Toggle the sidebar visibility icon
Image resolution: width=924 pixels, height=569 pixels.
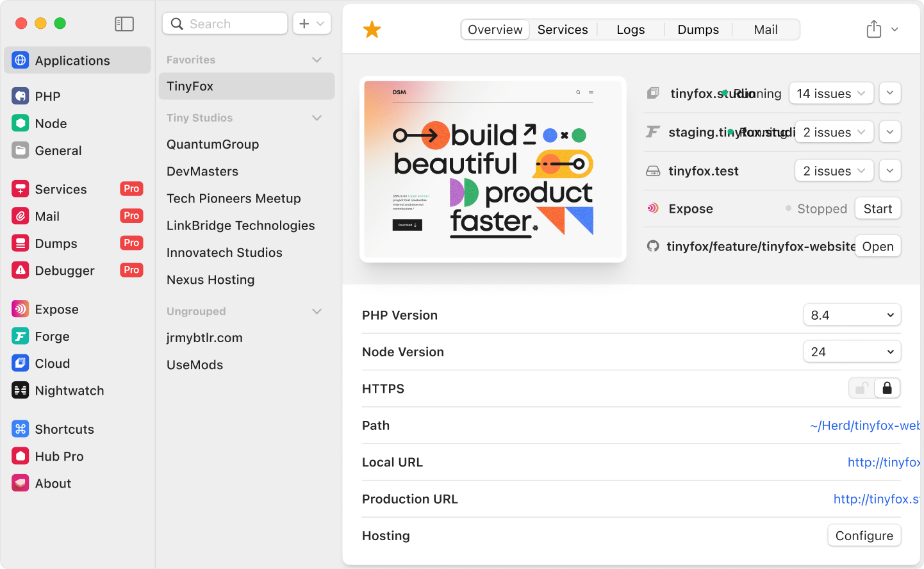[x=124, y=24]
